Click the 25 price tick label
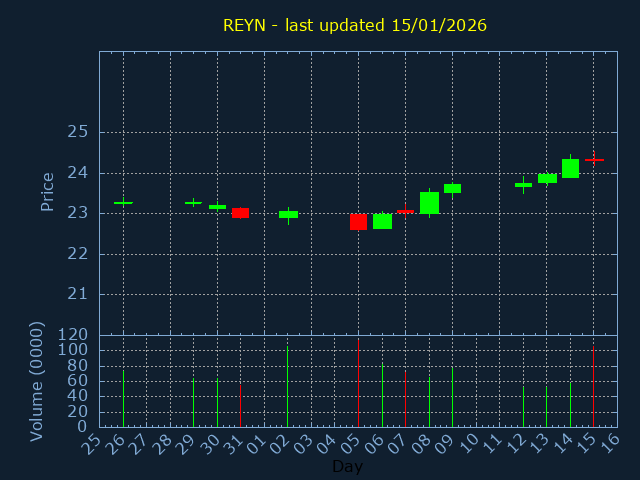This screenshot has height=480, width=640. tap(78, 132)
